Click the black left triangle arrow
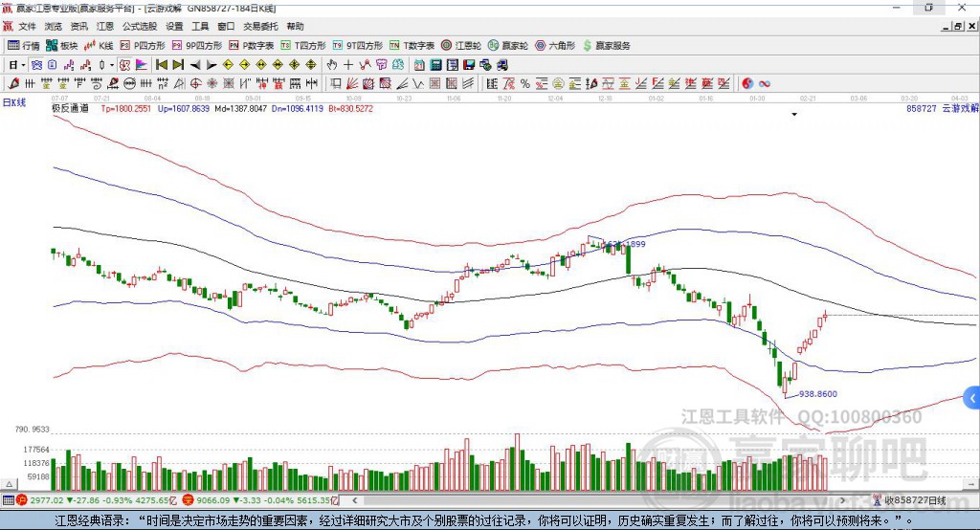The width and height of the screenshot is (980, 530). point(195,65)
